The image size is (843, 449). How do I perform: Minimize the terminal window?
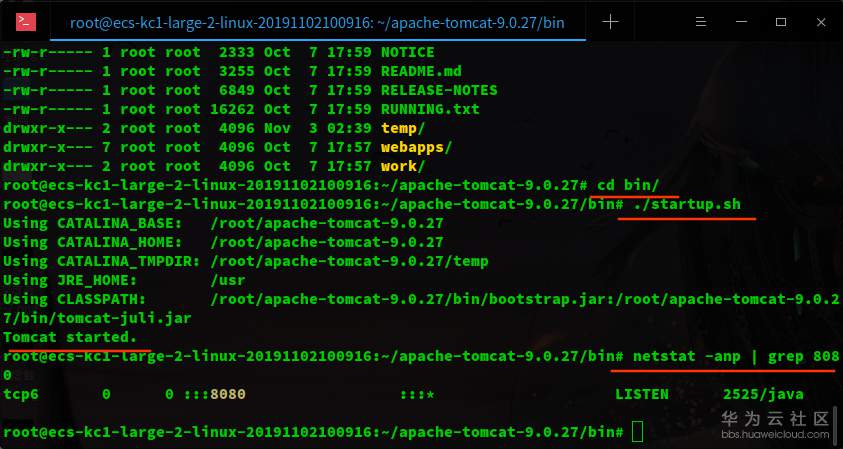pyautogui.click(x=741, y=22)
